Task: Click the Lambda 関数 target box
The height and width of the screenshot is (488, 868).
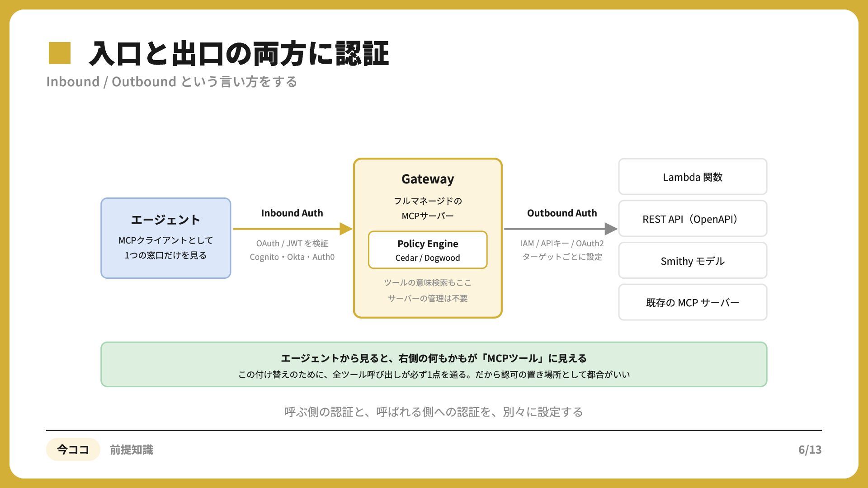Action: point(693,177)
